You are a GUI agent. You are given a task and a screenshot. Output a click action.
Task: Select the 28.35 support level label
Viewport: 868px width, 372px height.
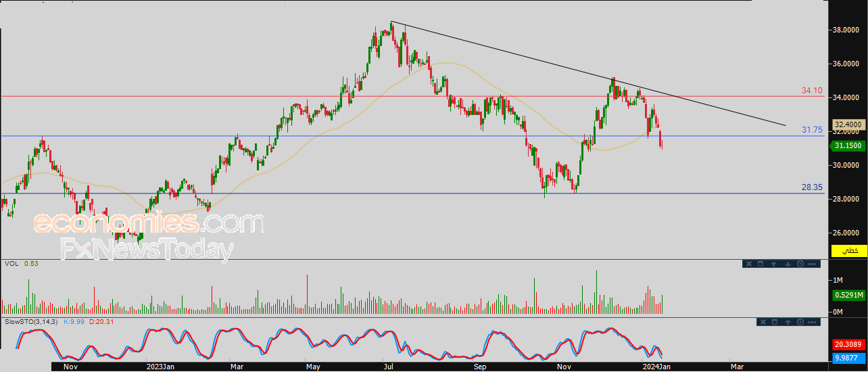pos(811,187)
